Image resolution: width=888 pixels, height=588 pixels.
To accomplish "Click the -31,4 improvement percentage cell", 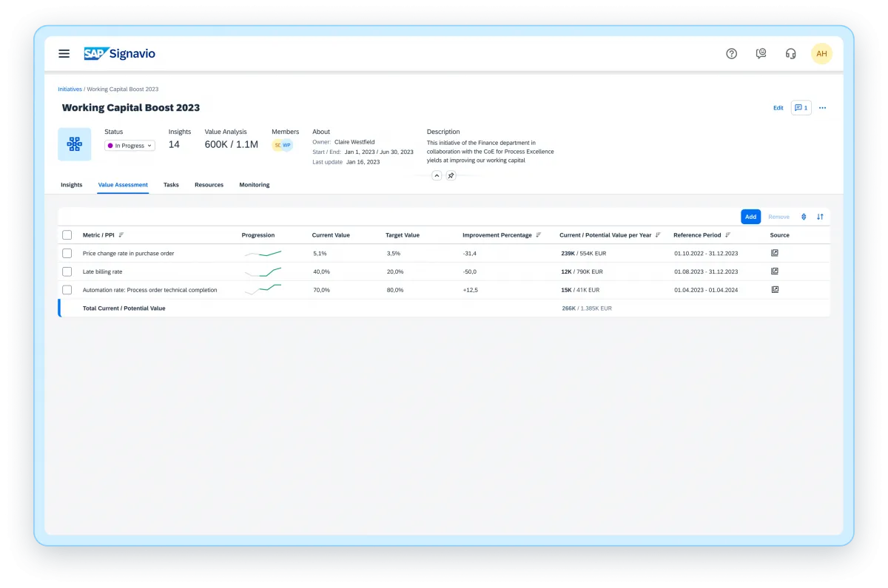I will (469, 253).
